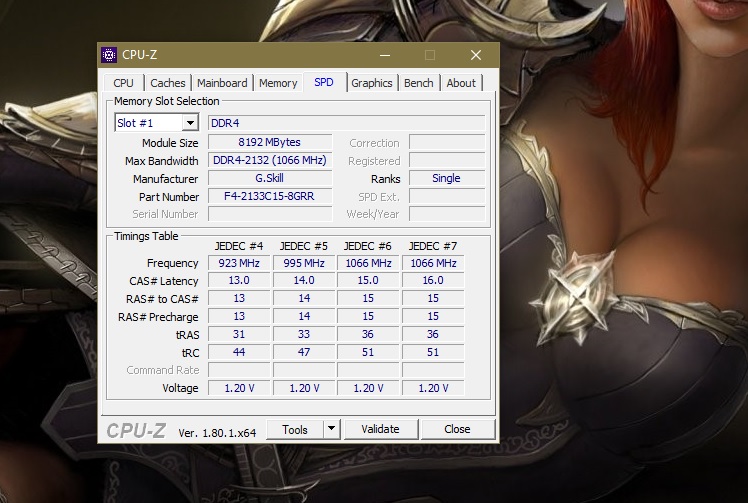Click CAS# Latency value 14.0

(x=304, y=280)
